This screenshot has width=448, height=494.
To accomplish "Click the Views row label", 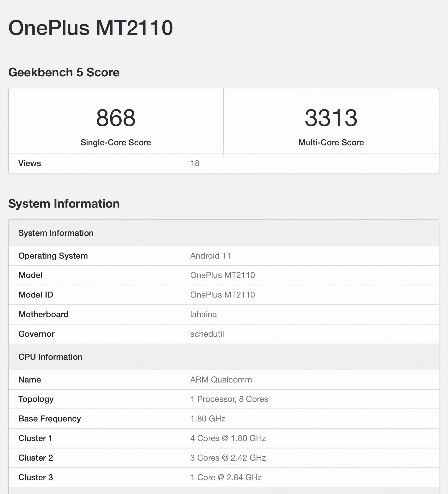I will 30,163.
